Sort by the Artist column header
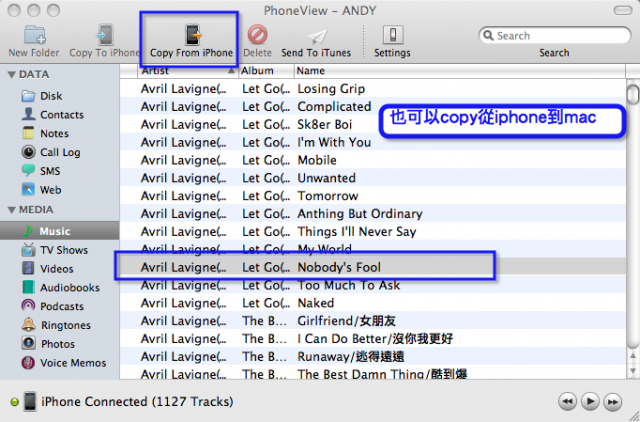This screenshot has width=640, height=422. tap(188, 71)
